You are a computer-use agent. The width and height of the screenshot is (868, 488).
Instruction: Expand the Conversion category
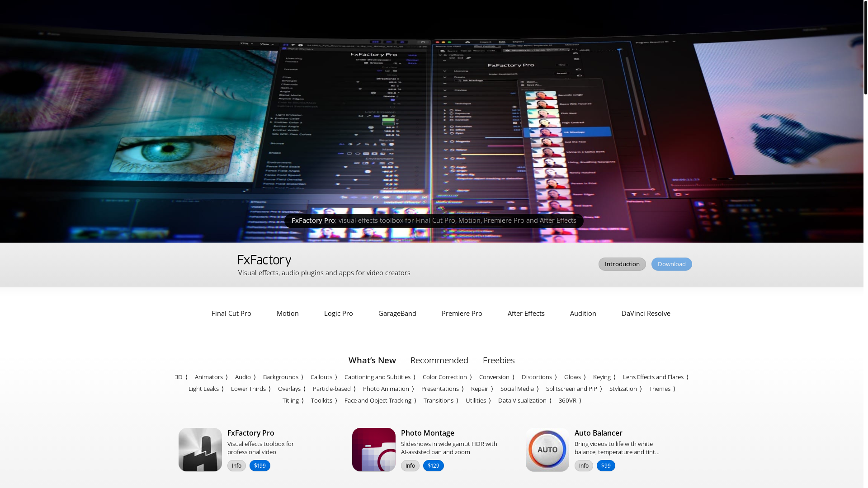pos(497,377)
